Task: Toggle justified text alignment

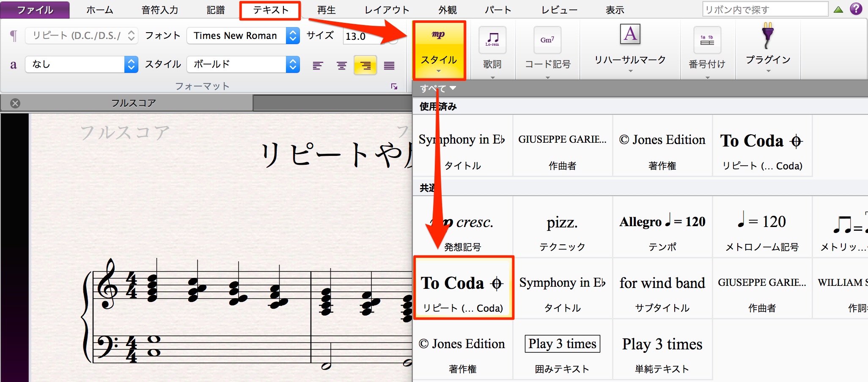Action: (389, 65)
